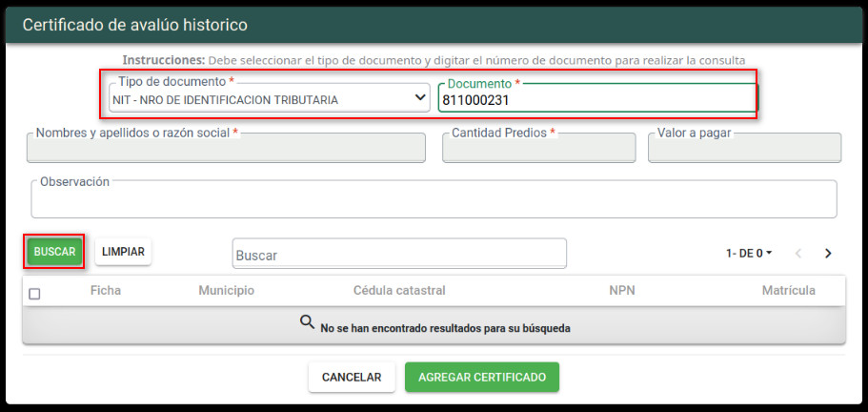
Task: Open the Tipo de documento dropdown
Action: tap(269, 98)
